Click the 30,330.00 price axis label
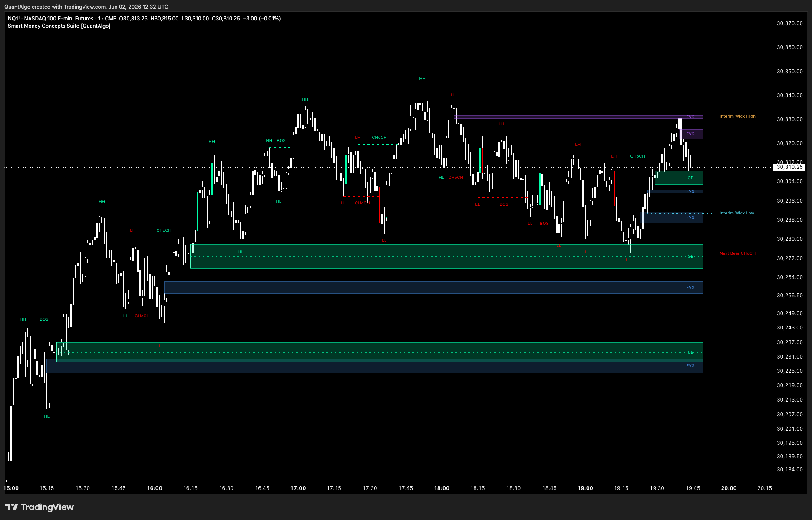Viewport: 812px width, 520px height. 789,119
